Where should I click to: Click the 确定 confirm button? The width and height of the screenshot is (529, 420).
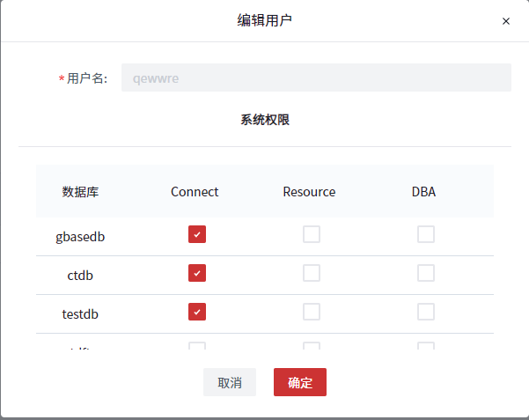pyautogui.click(x=300, y=382)
